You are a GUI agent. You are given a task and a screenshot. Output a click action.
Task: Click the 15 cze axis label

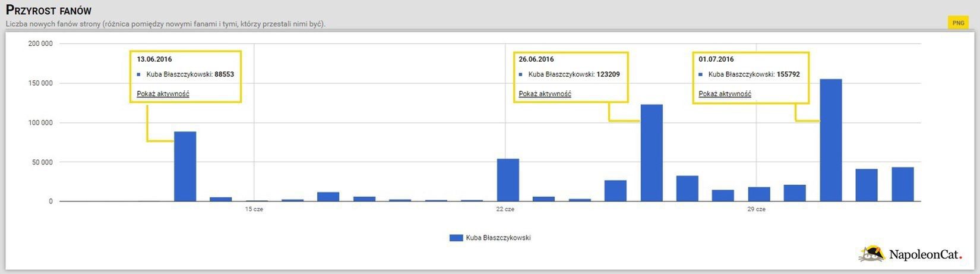coord(254,209)
